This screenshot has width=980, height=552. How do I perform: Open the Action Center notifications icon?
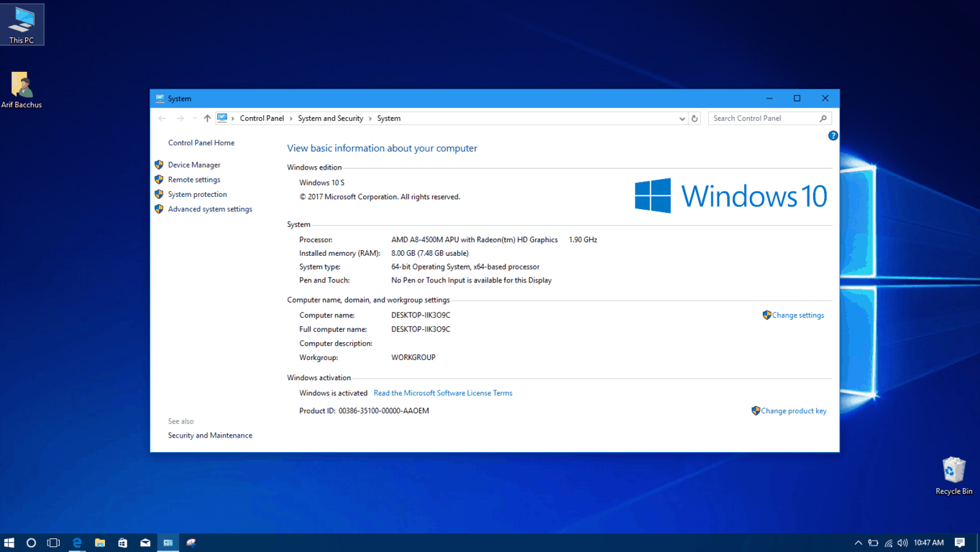[x=960, y=543]
